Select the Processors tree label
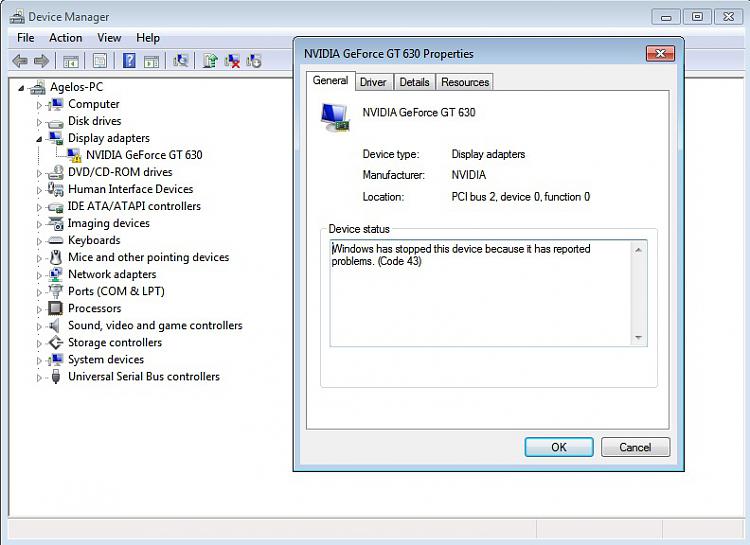The width and height of the screenshot is (750, 545). [x=95, y=309]
